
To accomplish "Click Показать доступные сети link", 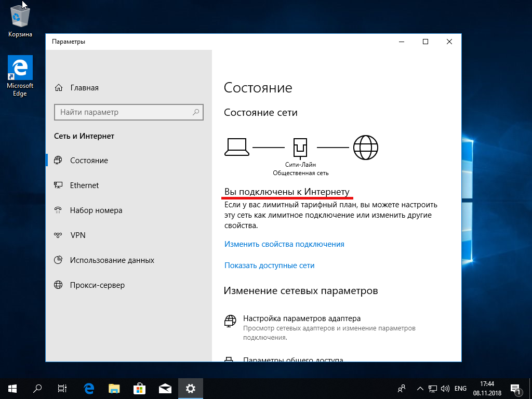I will point(270,265).
